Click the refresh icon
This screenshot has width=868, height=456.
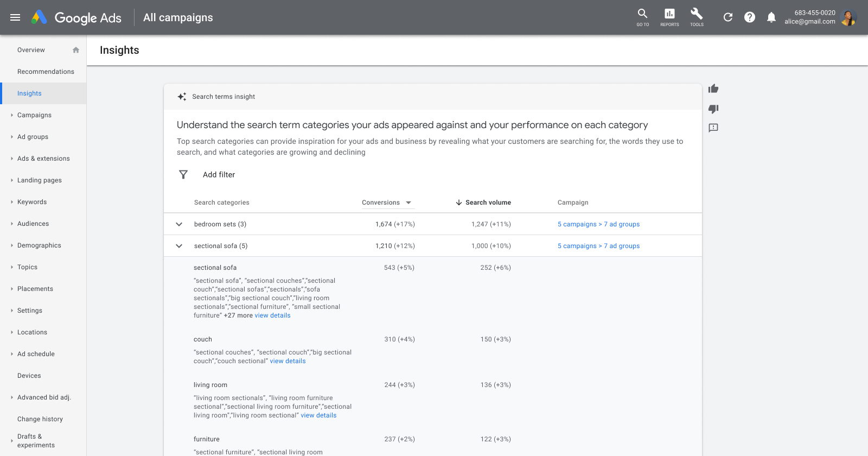pos(728,17)
